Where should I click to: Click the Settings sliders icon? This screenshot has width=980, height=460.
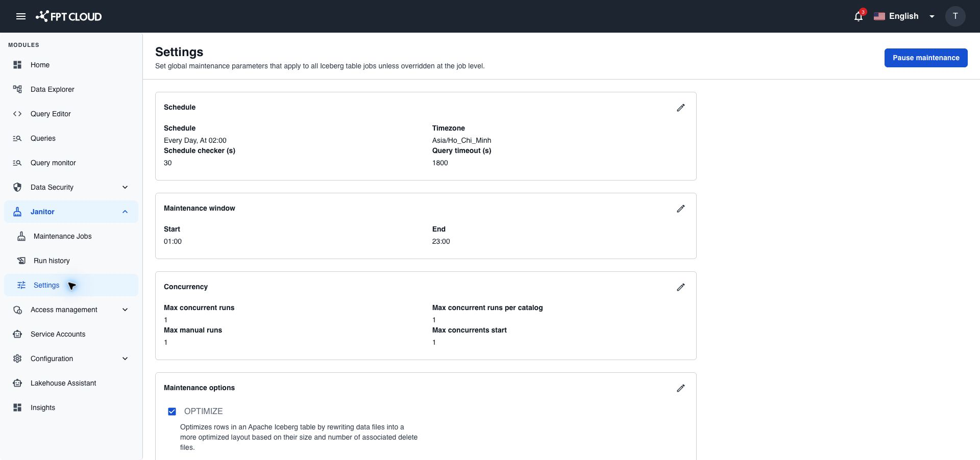21,285
